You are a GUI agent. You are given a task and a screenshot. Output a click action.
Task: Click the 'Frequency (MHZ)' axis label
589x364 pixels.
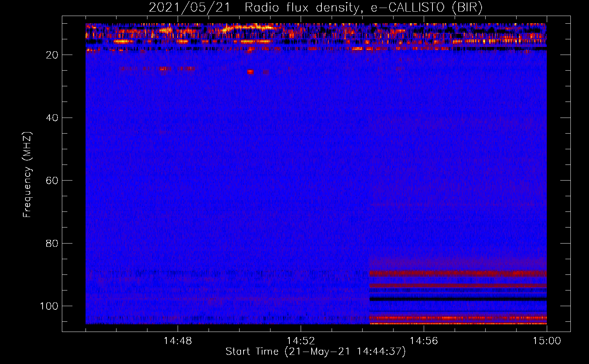click(27, 175)
